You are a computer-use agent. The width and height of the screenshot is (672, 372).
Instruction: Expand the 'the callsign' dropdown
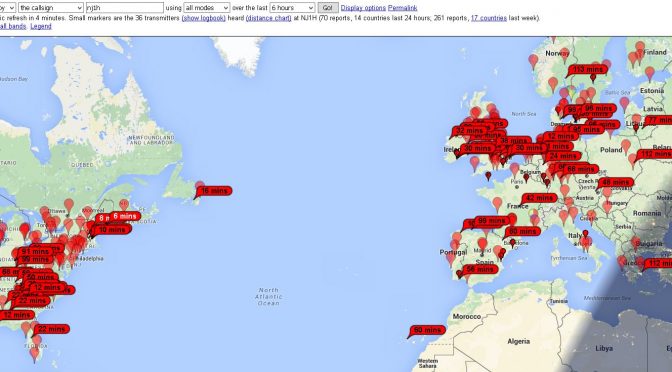51,8
